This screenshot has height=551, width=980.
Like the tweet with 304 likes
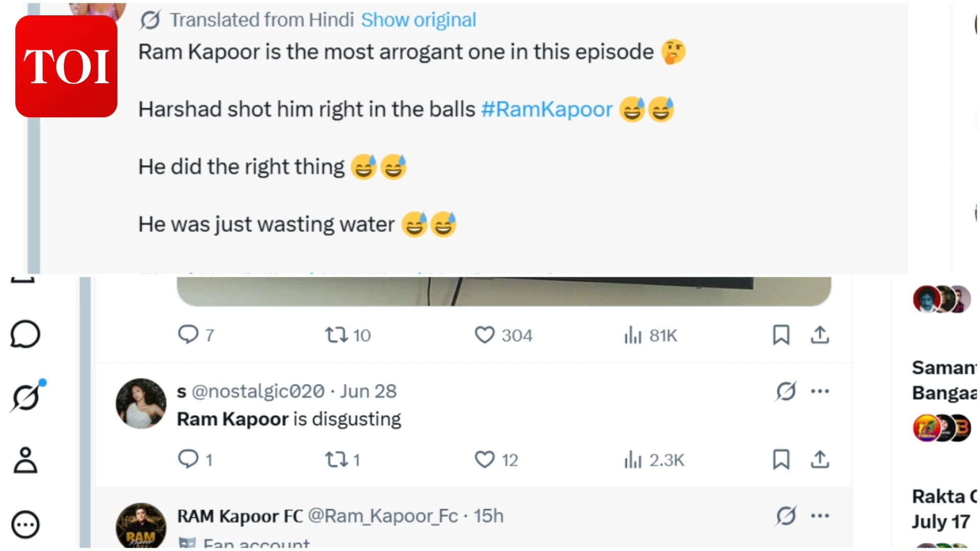click(x=503, y=335)
